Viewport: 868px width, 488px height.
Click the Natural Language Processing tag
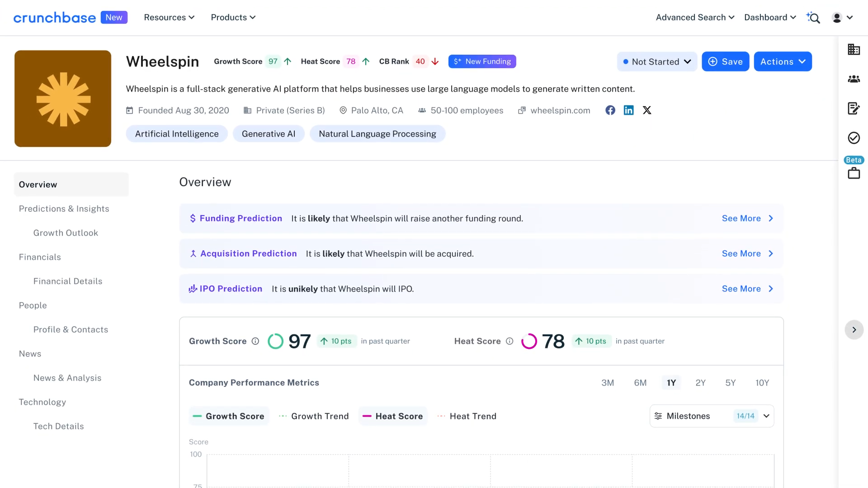pyautogui.click(x=377, y=134)
